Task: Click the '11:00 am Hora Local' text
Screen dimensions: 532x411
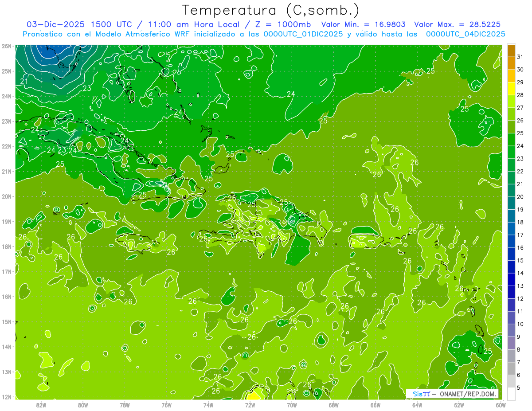Action: (194, 24)
